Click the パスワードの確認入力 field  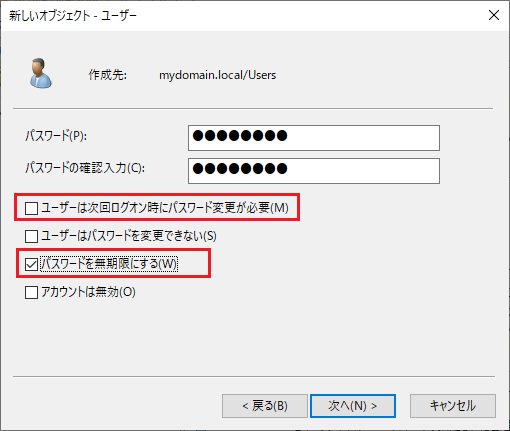click(314, 171)
